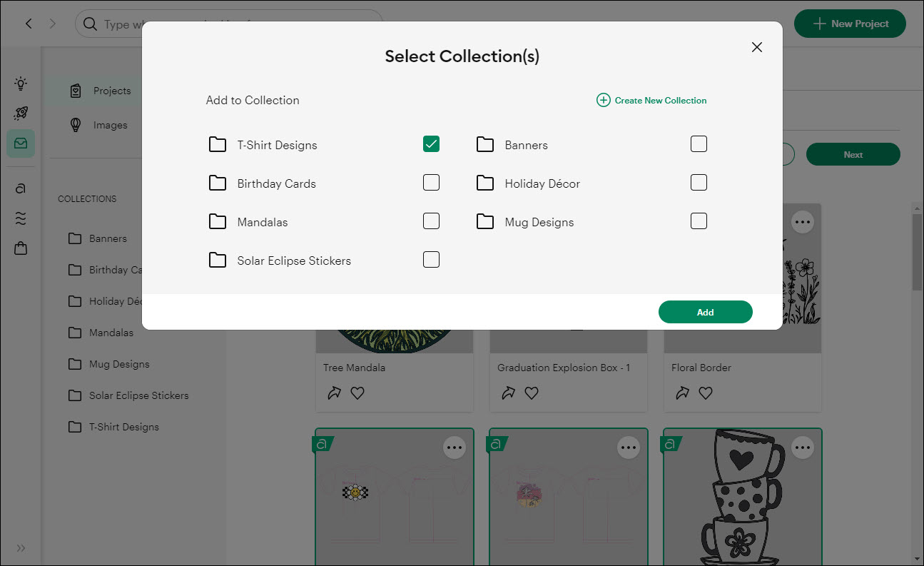Switch to the Images tab
Image resolution: width=924 pixels, height=566 pixels.
(x=110, y=125)
